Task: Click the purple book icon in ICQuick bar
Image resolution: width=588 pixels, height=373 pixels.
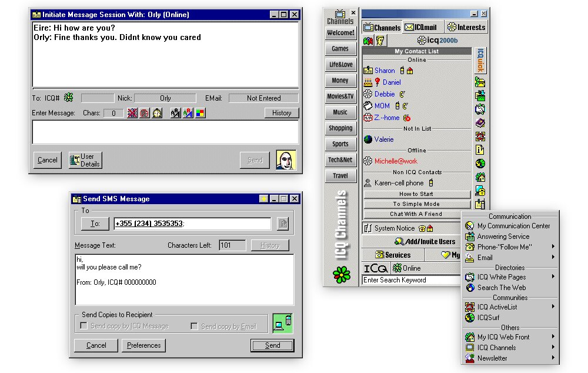Action: 480,123
